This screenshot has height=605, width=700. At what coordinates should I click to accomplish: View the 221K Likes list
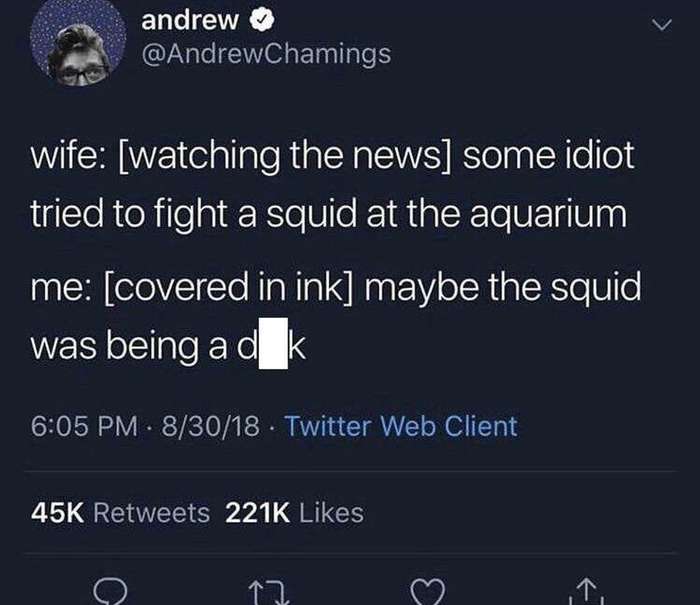pyautogui.click(x=294, y=513)
